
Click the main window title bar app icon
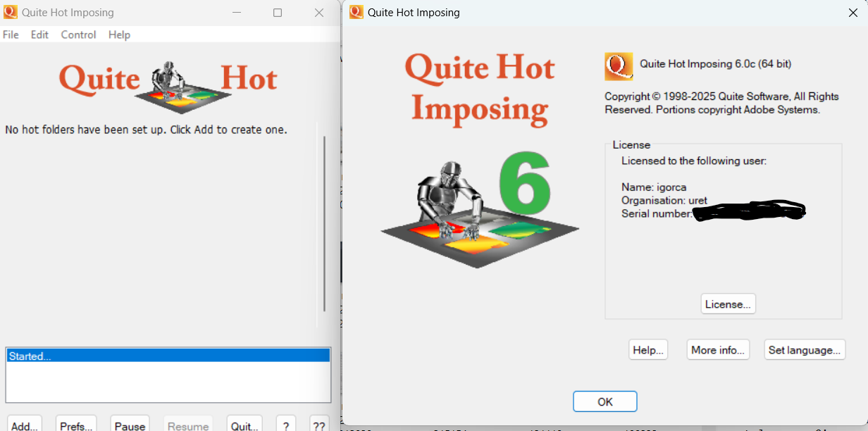coord(10,12)
